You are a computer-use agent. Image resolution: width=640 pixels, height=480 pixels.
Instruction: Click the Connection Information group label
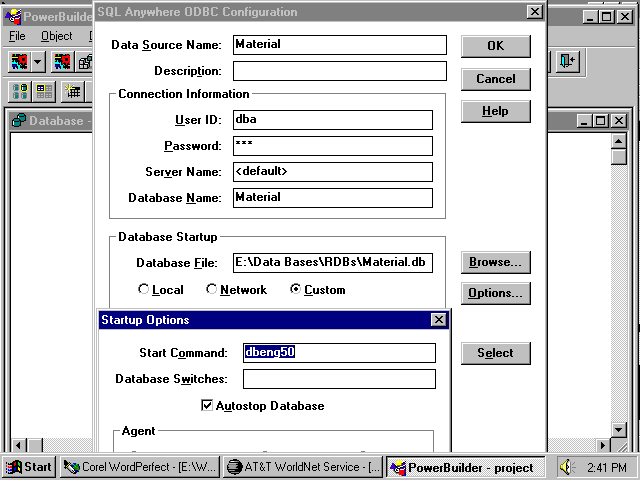coord(184,94)
